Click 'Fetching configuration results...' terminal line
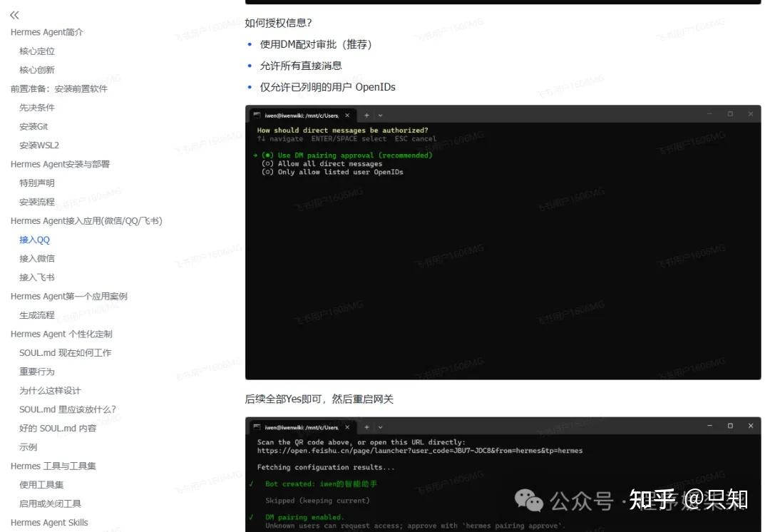This screenshot has width=770, height=532. (326, 467)
